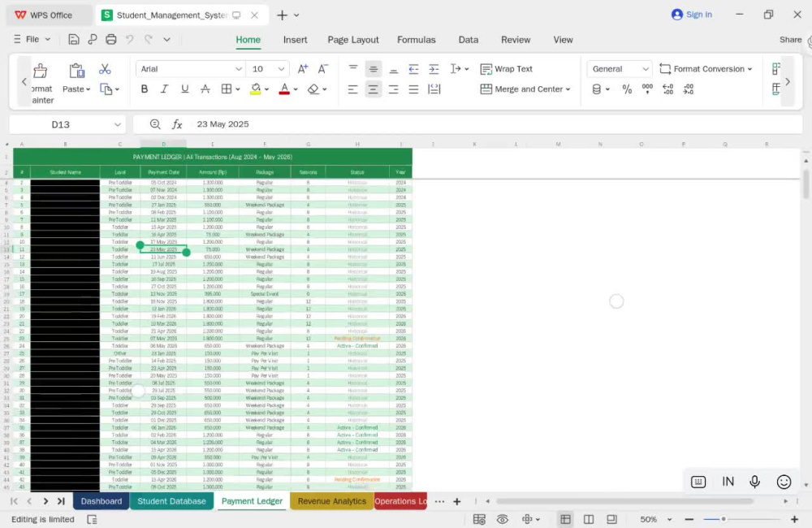Toggle Middle vertical alignment
812x528 pixels.
coord(373,69)
